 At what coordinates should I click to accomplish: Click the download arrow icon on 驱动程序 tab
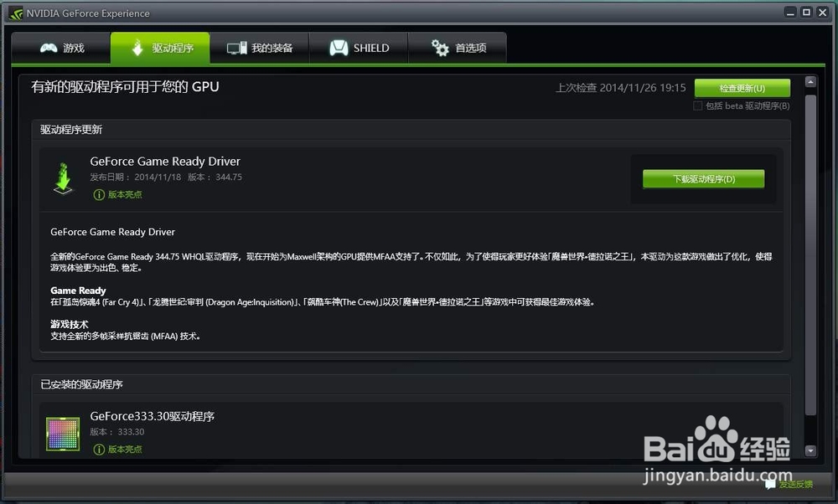coord(137,48)
